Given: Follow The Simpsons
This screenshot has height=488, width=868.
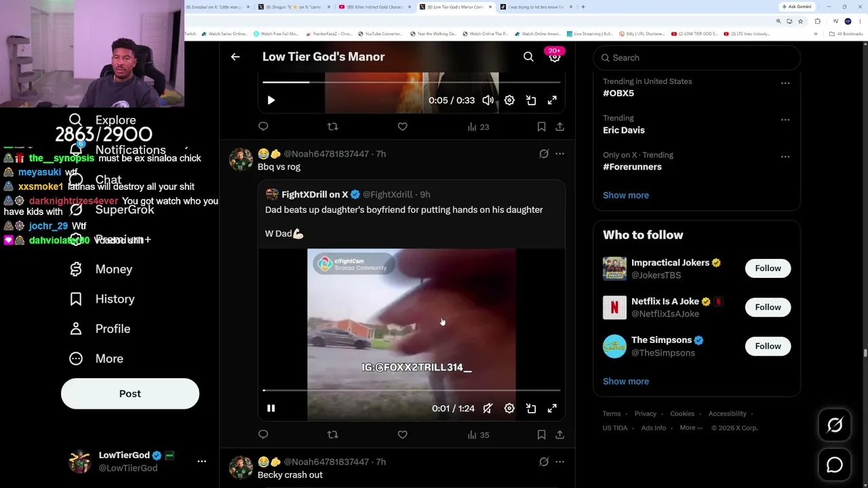Looking at the screenshot, I should pos(768,346).
